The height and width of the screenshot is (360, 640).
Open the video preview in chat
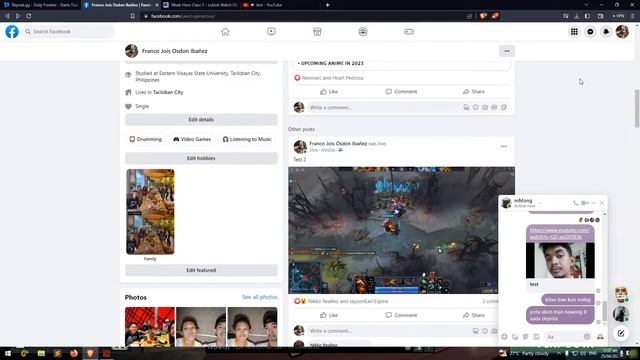[560, 260]
